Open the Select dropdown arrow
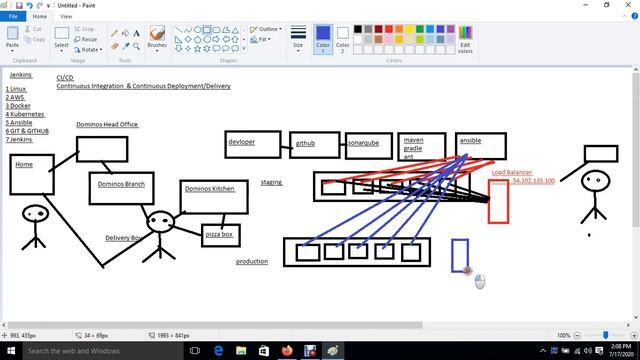This screenshot has width=640, height=360. (62, 51)
